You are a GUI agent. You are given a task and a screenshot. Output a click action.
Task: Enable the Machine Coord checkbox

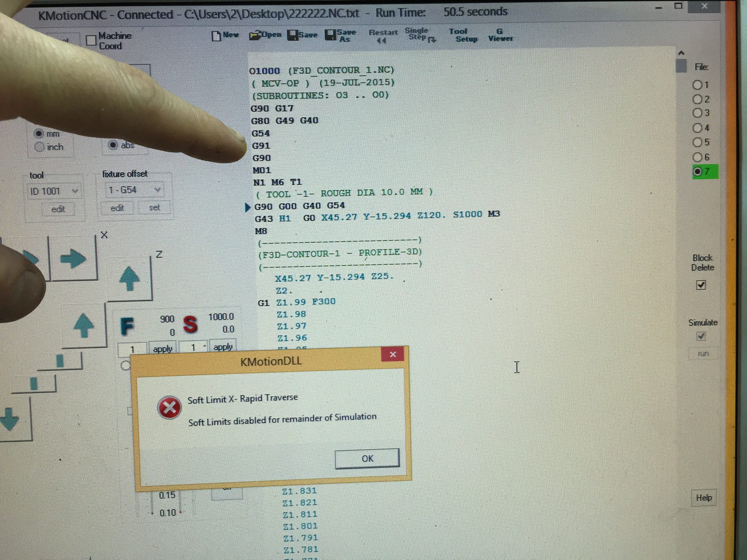point(91,40)
